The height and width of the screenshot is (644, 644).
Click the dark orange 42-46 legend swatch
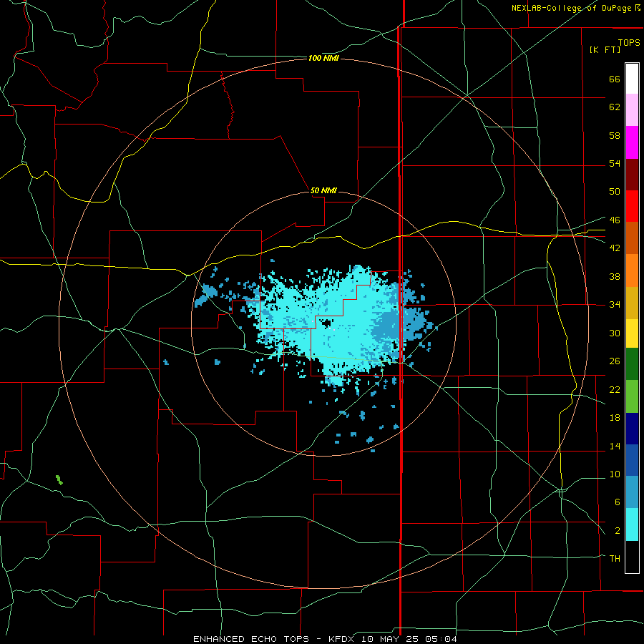pyautogui.click(x=632, y=238)
